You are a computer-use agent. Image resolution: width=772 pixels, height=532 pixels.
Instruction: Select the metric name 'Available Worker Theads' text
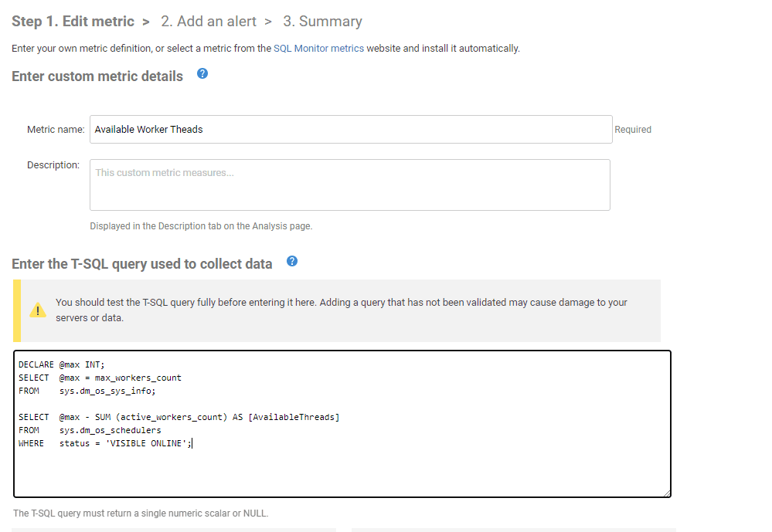147,129
